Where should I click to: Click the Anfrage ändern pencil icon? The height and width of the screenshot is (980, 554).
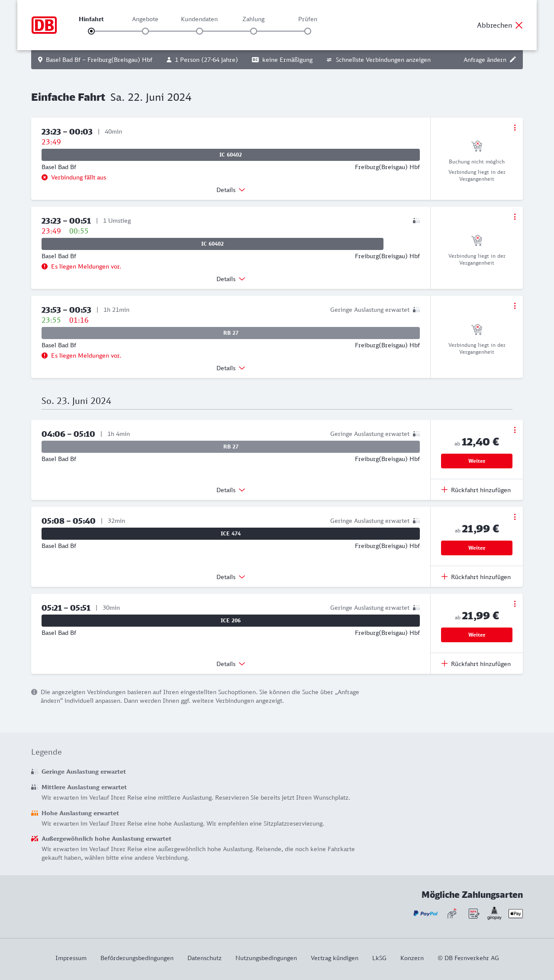pos(513,60)
